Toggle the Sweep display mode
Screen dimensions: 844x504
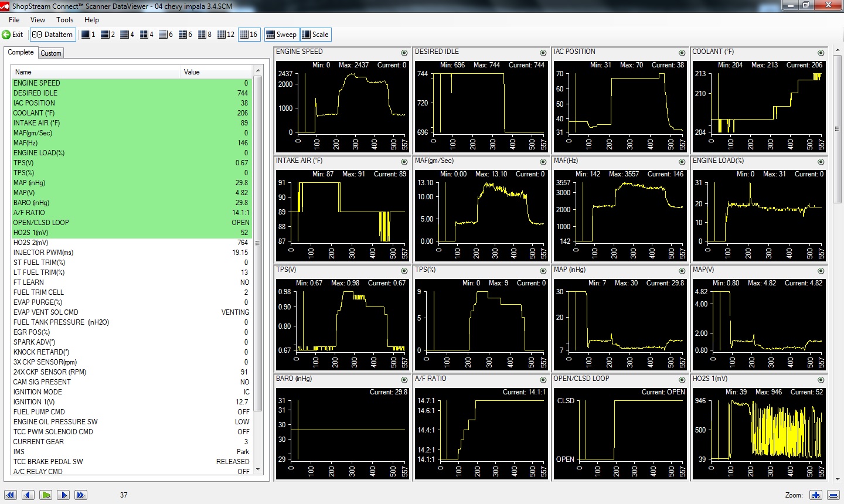[281, 35]
